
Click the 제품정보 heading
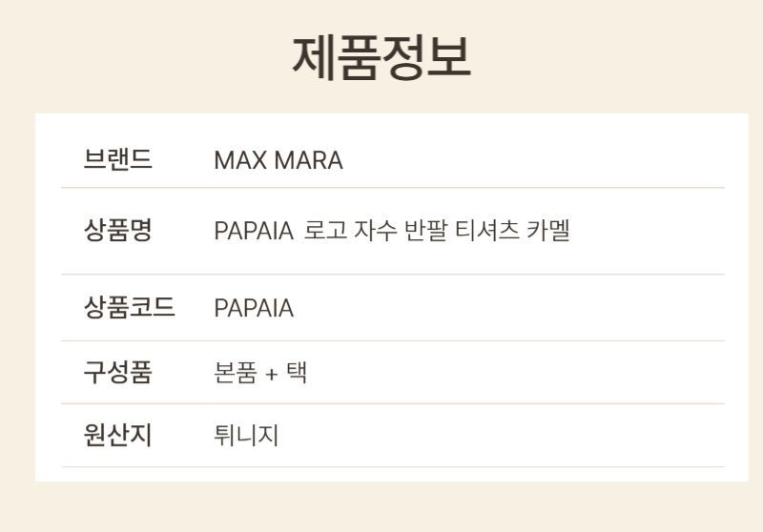381,57
